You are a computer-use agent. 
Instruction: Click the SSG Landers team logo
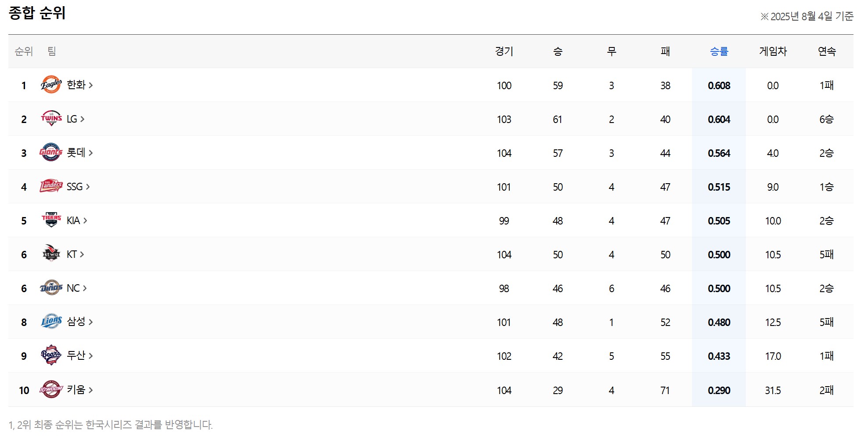(x=51, y=186)
